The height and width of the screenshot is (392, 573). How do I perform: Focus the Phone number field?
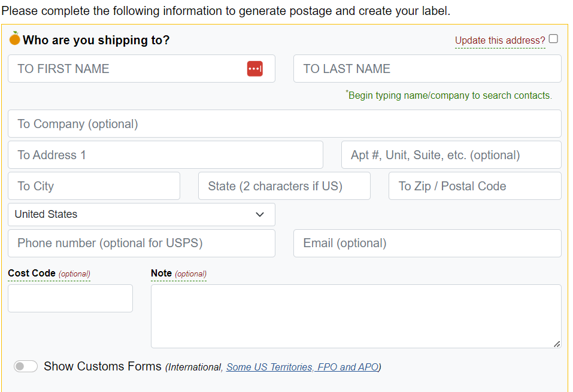click(x=141, y=244)
